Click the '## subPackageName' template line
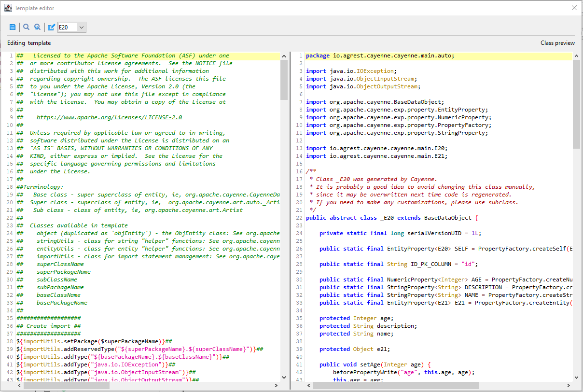This screenshot has width=583, height=392. coord(50,287)
